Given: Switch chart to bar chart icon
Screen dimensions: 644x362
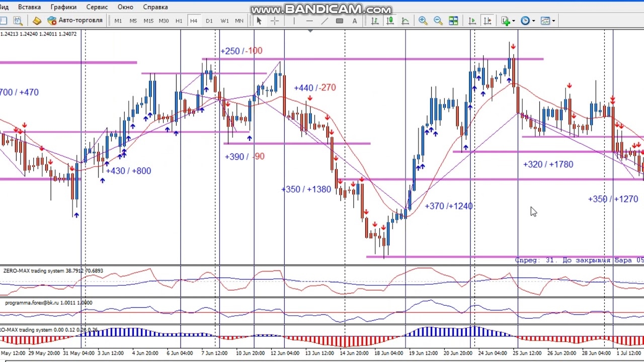Looking at the screenshot, I should click(375, 21).
